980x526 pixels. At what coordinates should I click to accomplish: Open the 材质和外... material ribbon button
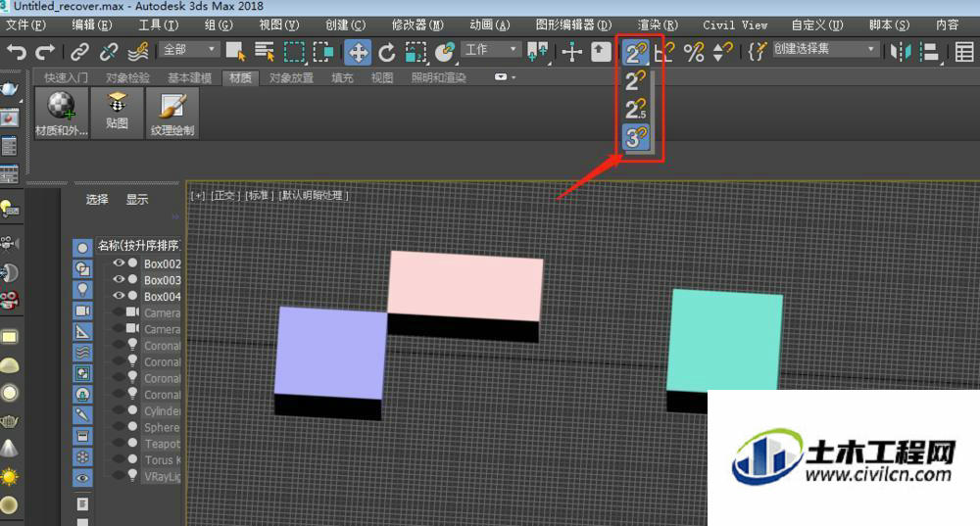pyautogui.click(x=61, y=113)
